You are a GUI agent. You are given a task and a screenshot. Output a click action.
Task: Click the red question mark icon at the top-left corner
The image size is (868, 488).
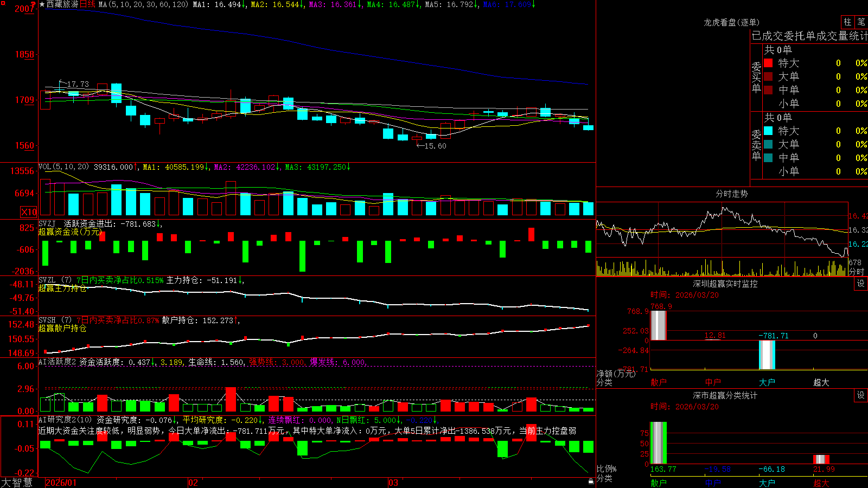pos(34,5)
